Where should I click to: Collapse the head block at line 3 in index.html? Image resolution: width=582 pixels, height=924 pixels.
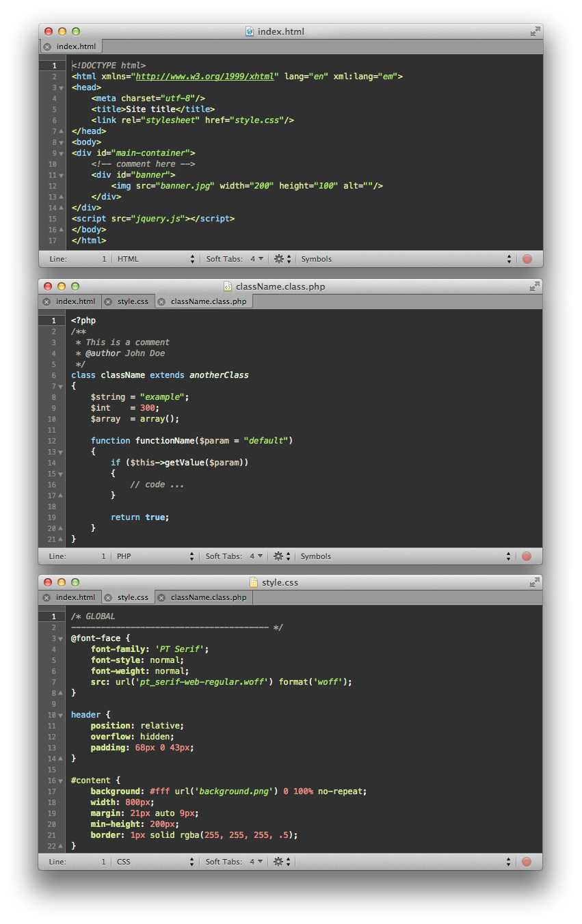(x=62, y=88)
